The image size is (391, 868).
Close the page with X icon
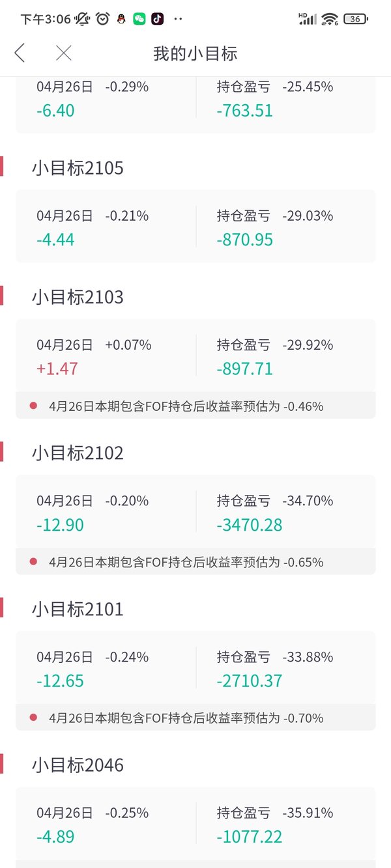(64, 53)
